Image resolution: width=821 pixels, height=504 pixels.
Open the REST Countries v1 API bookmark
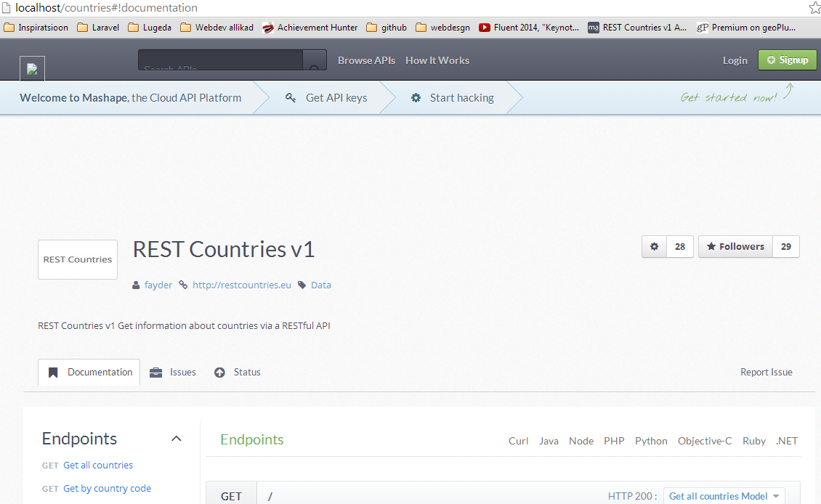click(637, 27)
